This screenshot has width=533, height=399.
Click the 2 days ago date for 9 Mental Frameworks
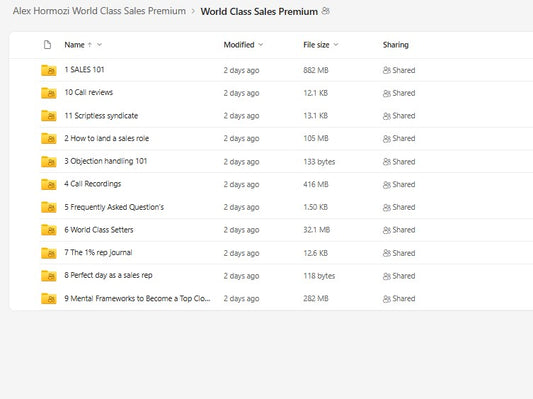pyautogui.click(x=241, y=299)
